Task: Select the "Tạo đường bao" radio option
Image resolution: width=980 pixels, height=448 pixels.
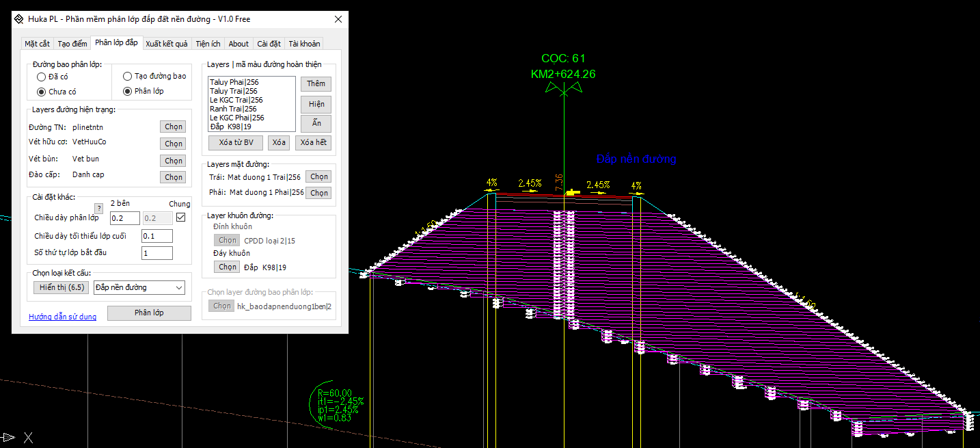Action: tap(128, 77)
